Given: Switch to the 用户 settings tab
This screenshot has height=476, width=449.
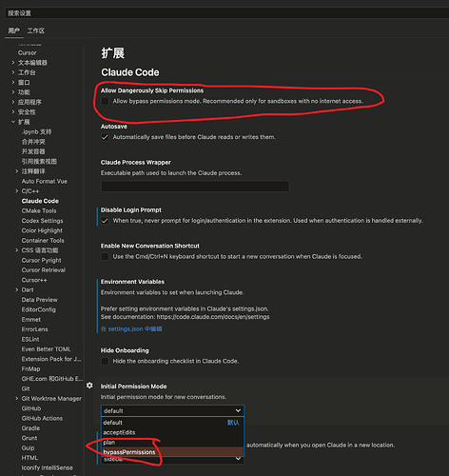Looking at the screenshot, I should click(14, 30).
